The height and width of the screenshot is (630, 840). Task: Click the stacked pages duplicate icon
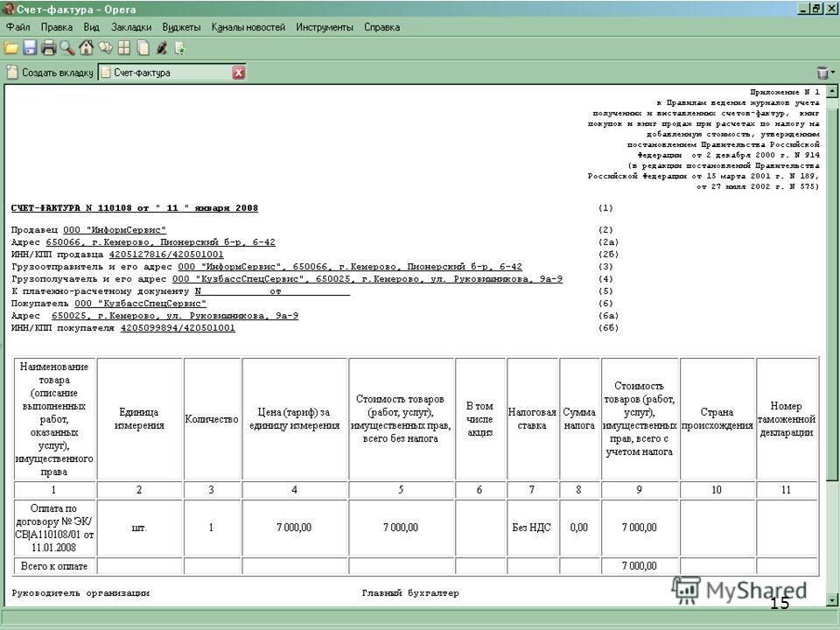(143, 48)
